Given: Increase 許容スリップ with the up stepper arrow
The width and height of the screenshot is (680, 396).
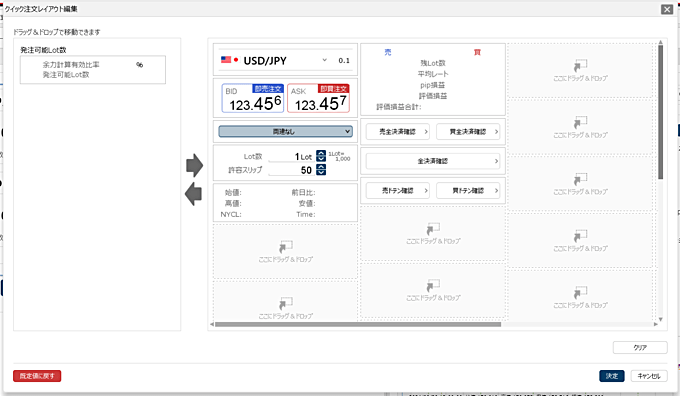Looking at the screenshot, I should [320, 167].
